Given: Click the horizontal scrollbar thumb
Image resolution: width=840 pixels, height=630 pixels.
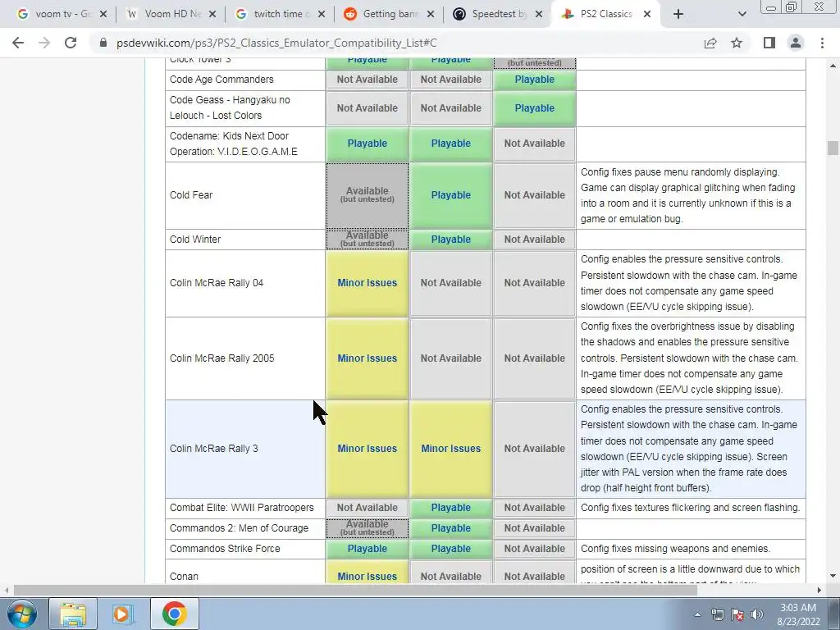Looking at the screenshot, I should point(355,590).
